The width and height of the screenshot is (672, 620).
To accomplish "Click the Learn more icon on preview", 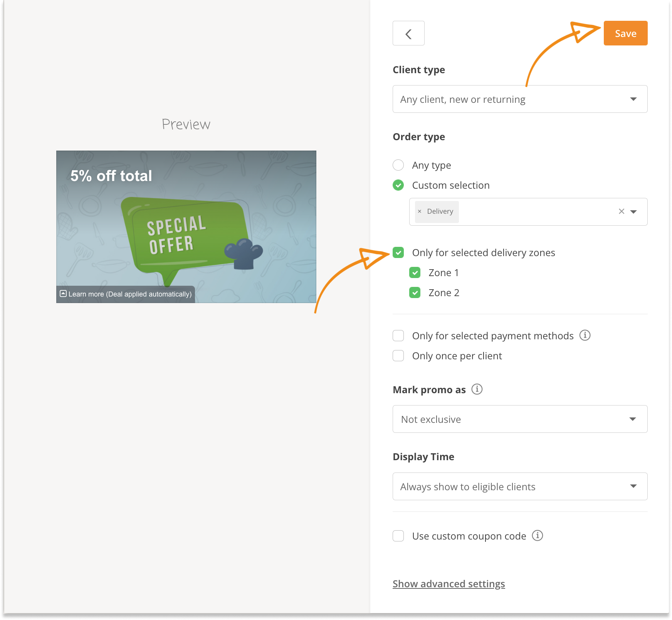I will pyautogui.click(x=63, y=294).
